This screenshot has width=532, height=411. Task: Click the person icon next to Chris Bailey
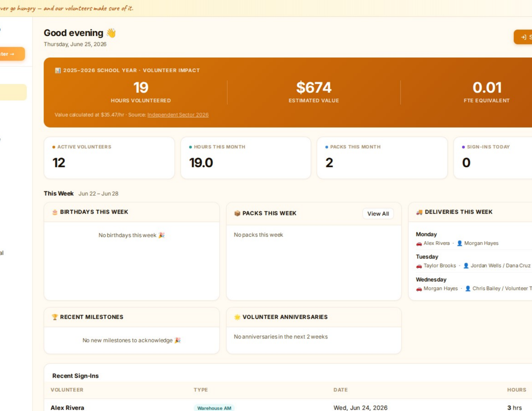(468, 289)
